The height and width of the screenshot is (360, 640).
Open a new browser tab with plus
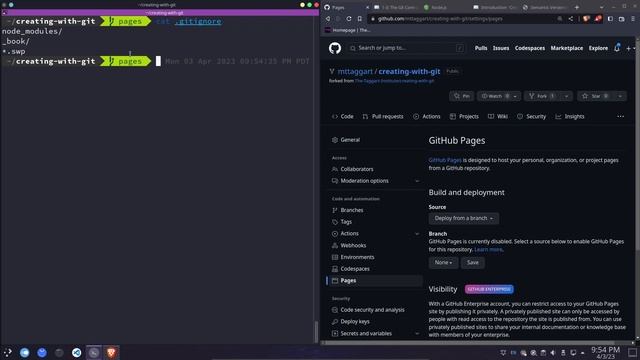(577, 7)
